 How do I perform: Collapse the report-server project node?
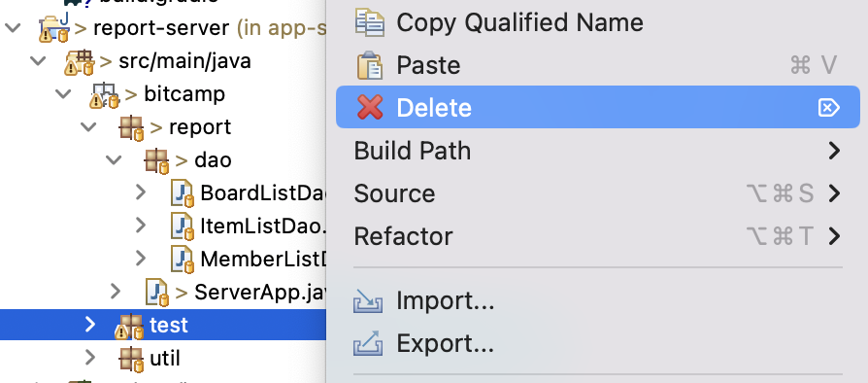point(13,27)
